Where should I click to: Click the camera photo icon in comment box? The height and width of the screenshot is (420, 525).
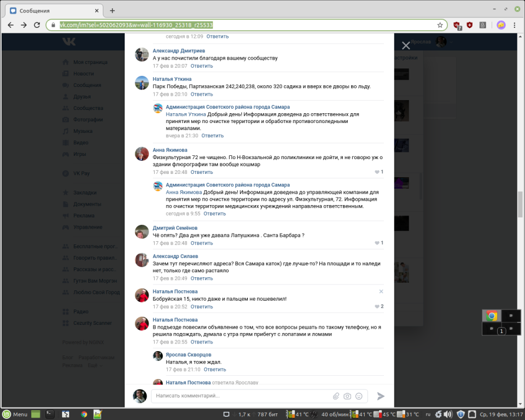point(347,396)
